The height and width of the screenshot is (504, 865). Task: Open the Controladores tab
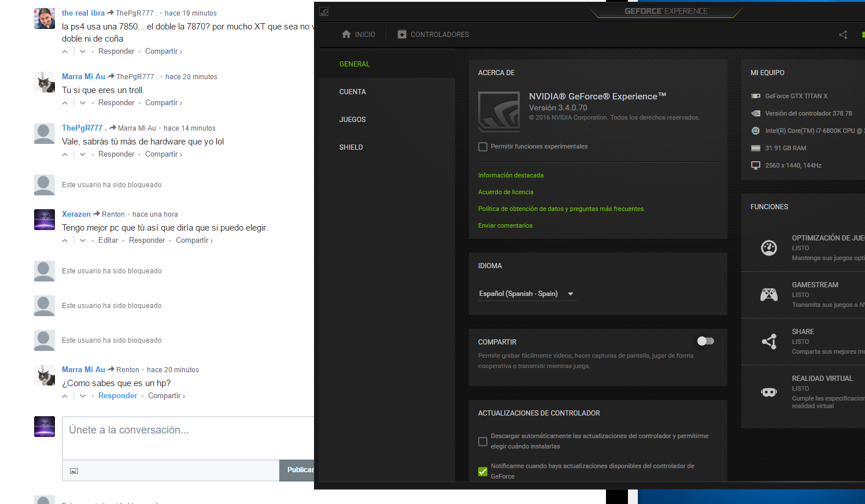(433, 35)
